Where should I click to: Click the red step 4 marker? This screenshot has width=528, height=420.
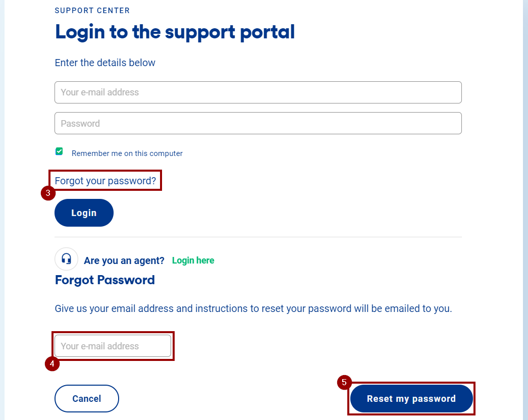52,363
